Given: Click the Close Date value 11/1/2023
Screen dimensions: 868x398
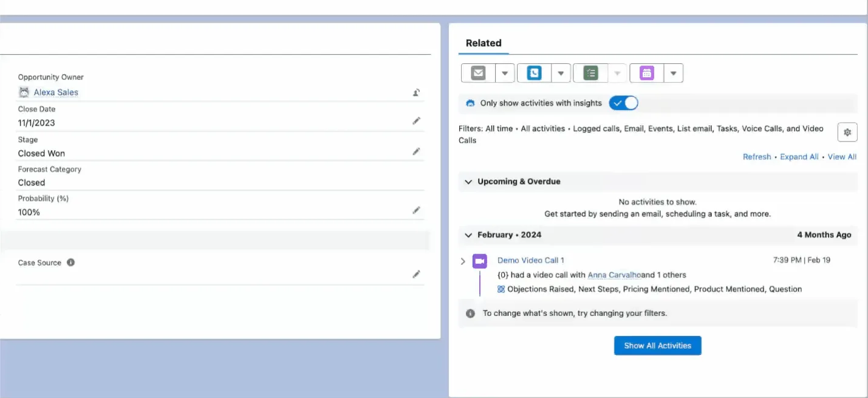Looking at the screenshot, I should pyautogui.click(x=36, y=123).
